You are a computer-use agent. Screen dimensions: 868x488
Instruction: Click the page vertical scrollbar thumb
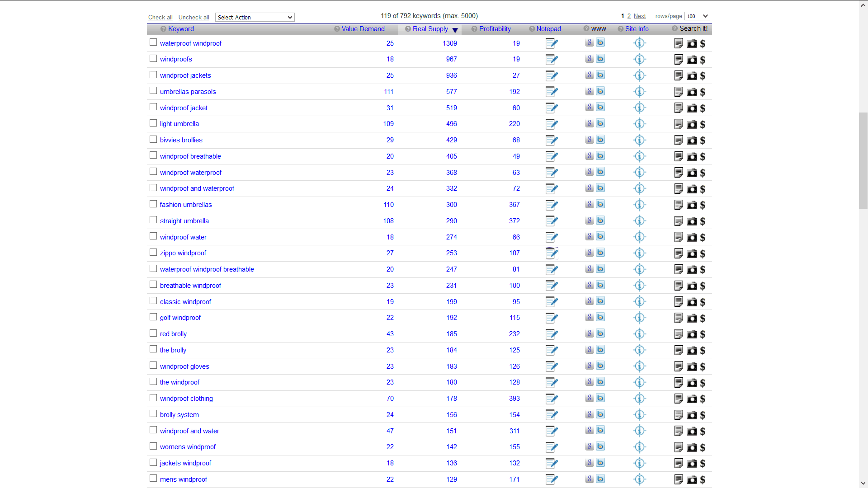(863, 160)
